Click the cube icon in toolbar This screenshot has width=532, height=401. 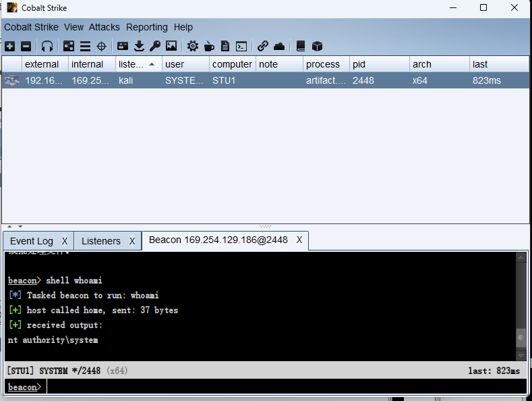point(318,47)
